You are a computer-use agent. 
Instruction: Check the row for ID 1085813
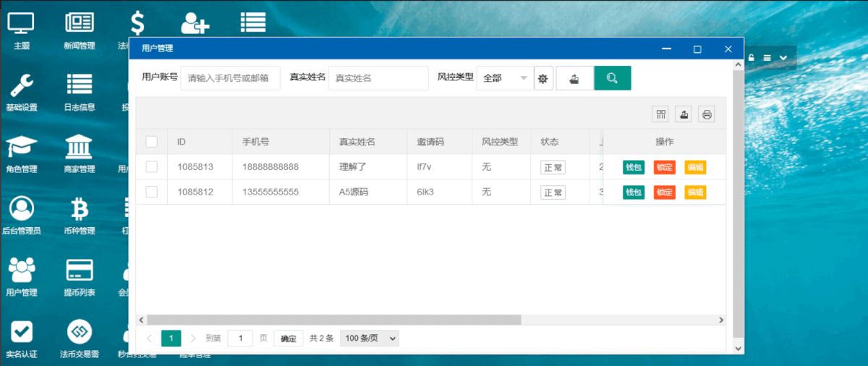(x=152, y=167)
